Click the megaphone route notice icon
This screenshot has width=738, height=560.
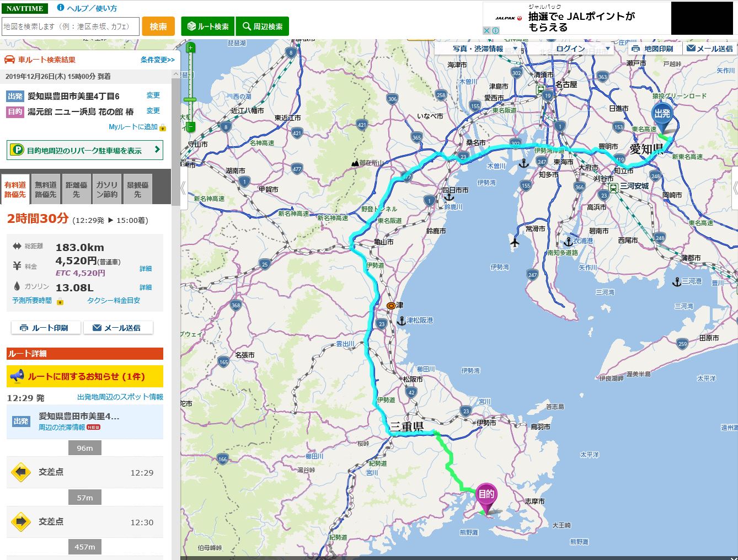pos(17,376)
